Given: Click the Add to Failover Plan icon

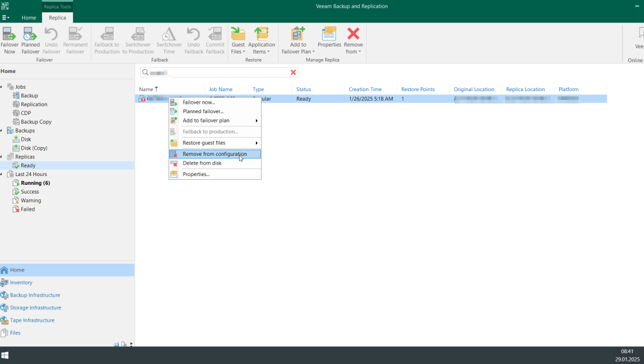Looking at the screenshot, I should click(297, 35).
